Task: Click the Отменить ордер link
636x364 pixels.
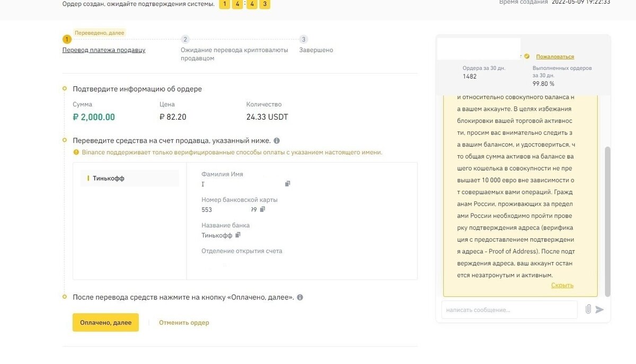Action: (x=184, y=323)
